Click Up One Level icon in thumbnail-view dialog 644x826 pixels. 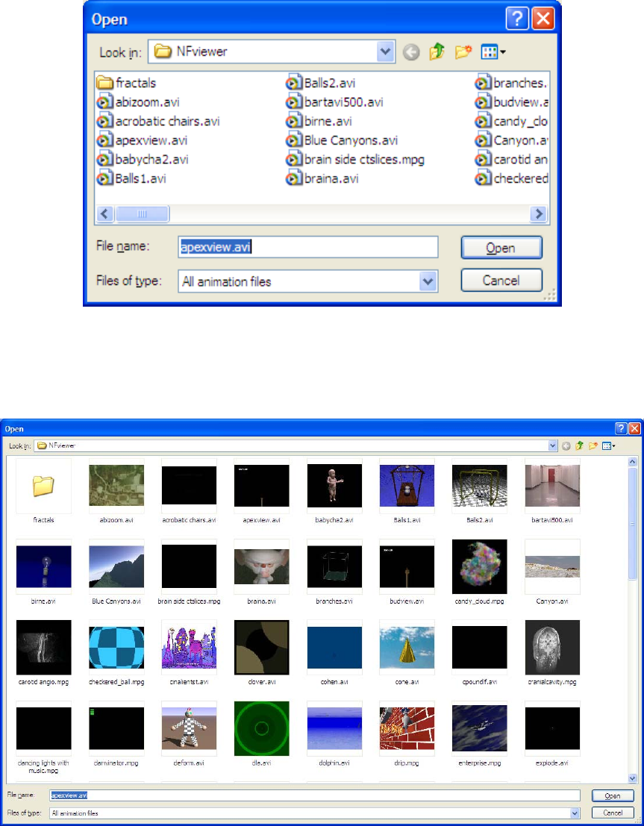click(x=578, y=445)
